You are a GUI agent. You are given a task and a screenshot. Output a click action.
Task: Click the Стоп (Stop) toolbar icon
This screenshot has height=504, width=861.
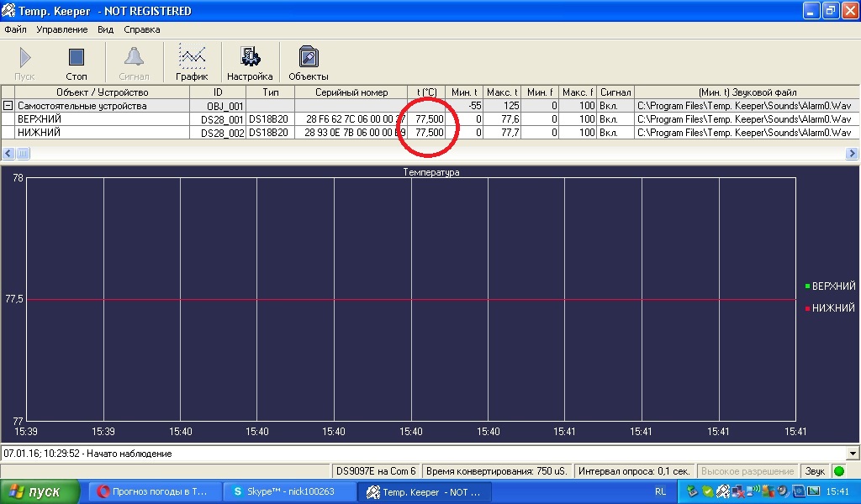[x=76, y=58]
